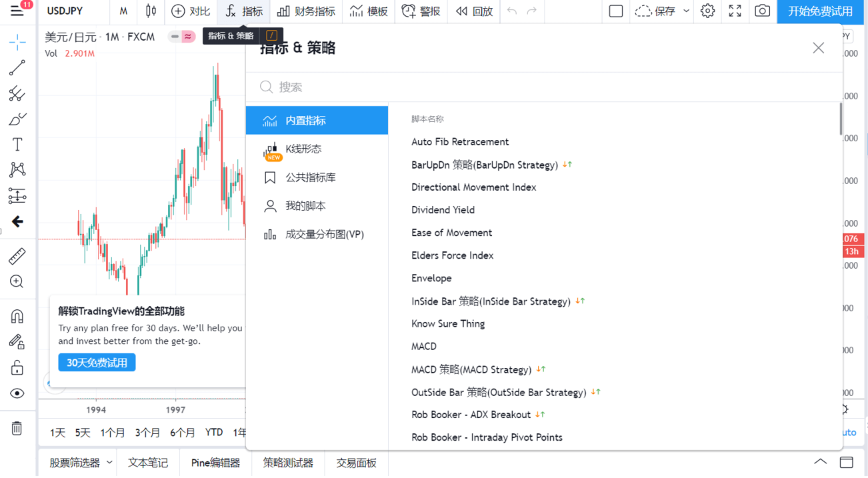Viewport: 868px width, 478px height.
Task: Toggle lock all drawings padlock
Action: coord(17,367)
